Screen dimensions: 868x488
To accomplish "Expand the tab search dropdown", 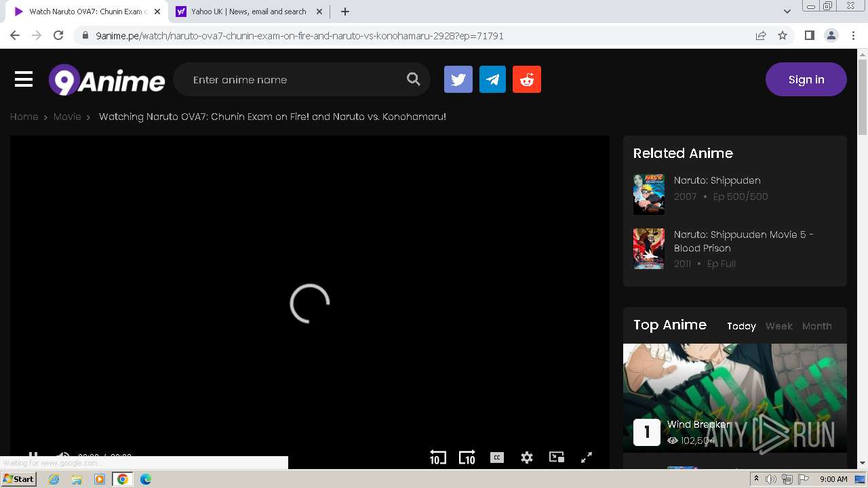I will tap(787, 12).
